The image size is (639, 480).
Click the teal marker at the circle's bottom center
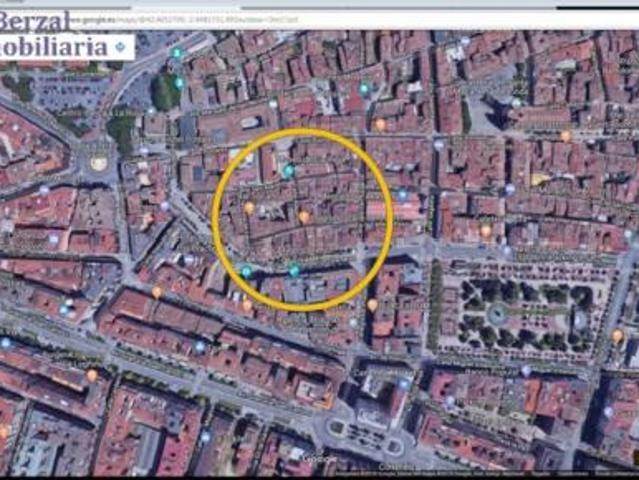294,270
